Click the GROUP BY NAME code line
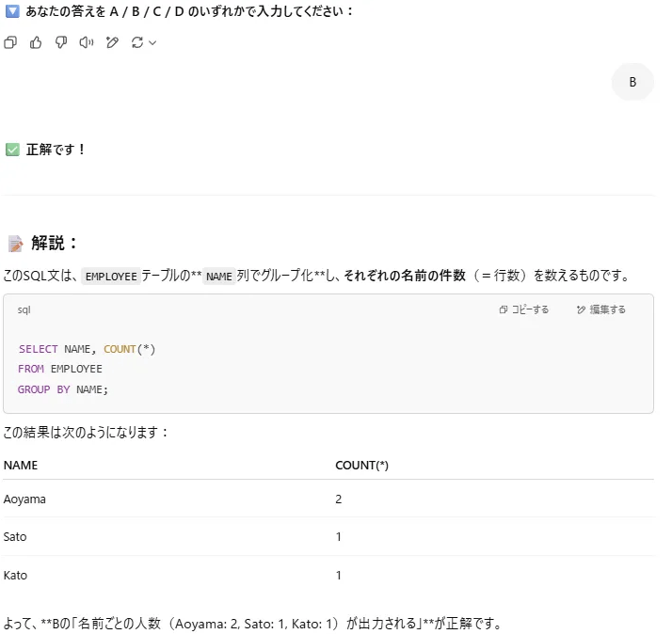The width and height of the screenshot is (672, 634). click(63, 389)
